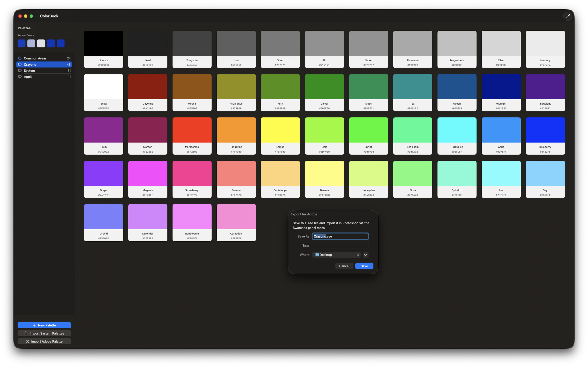Click the Crayons palette icon in sidebar

20,65
